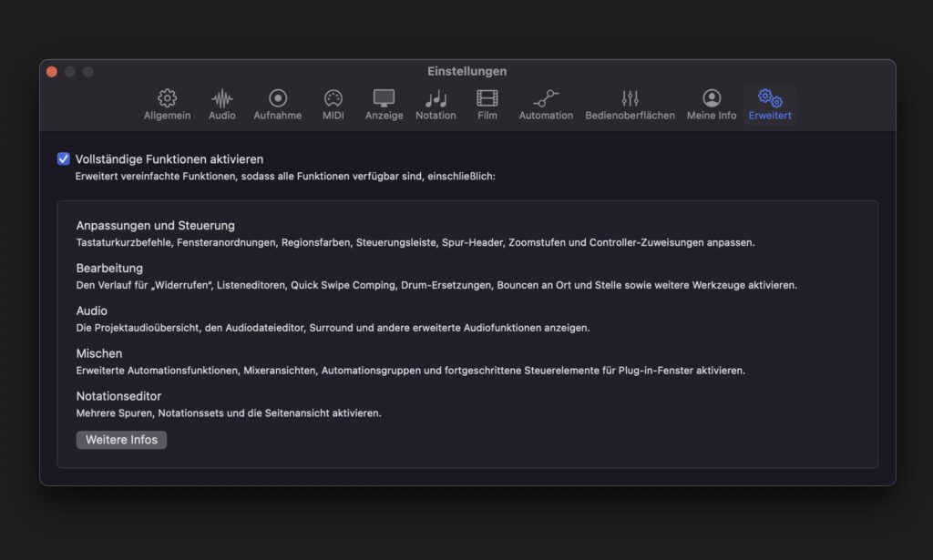Switch to the Audio waveform pane in toolbar

pyautogui.click(x=222, y=105)
